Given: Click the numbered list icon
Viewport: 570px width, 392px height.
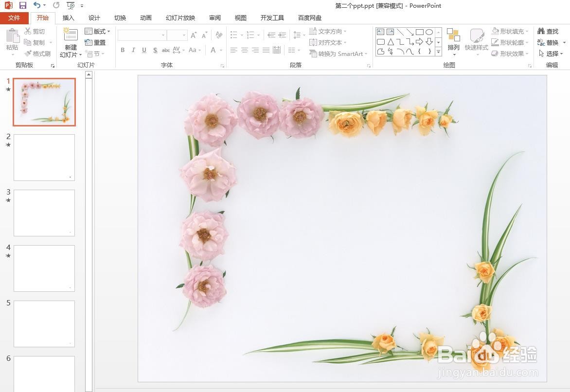Looking at the screenshot, I should [250, 36].
